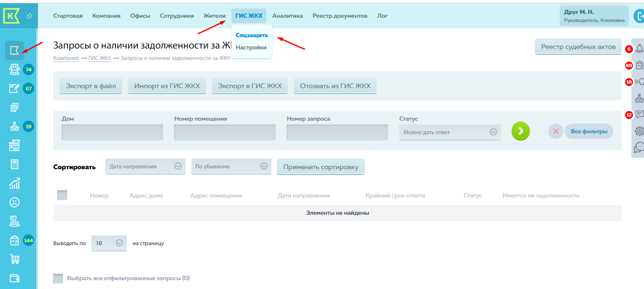
Task: Open the user profile 'Друг М. Н.'
Action: [594, 16]
